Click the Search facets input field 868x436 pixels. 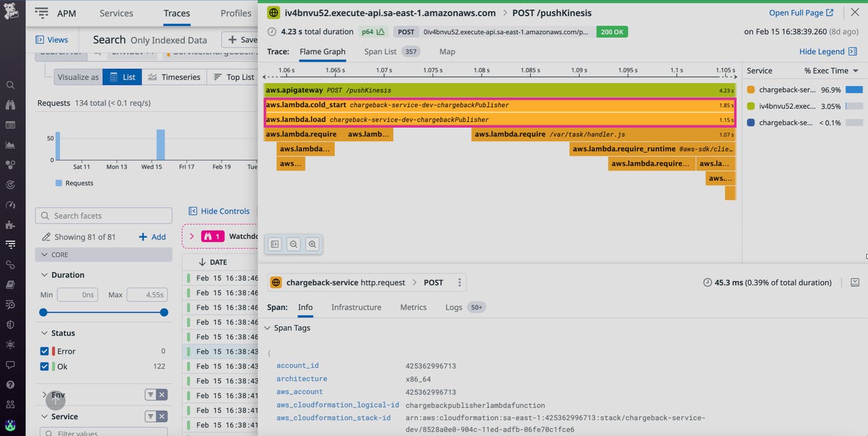pos(104,216)
